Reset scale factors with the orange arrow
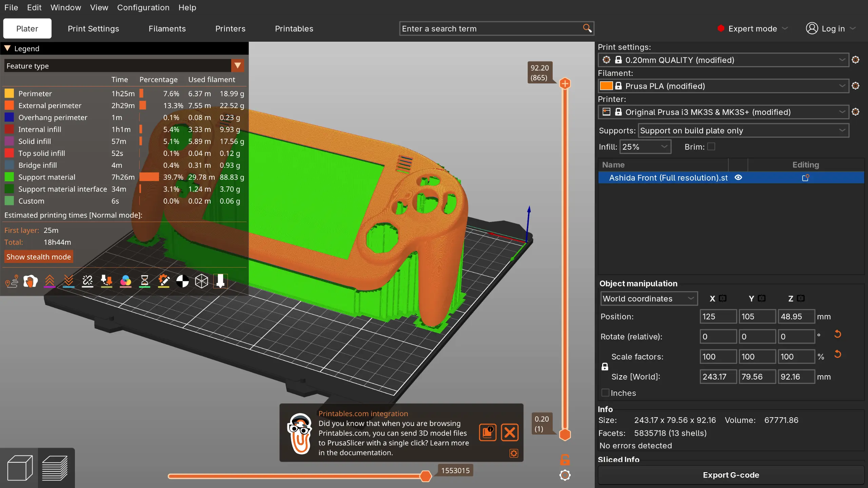This screenshot has width=868, height=488. coord(837,354)
